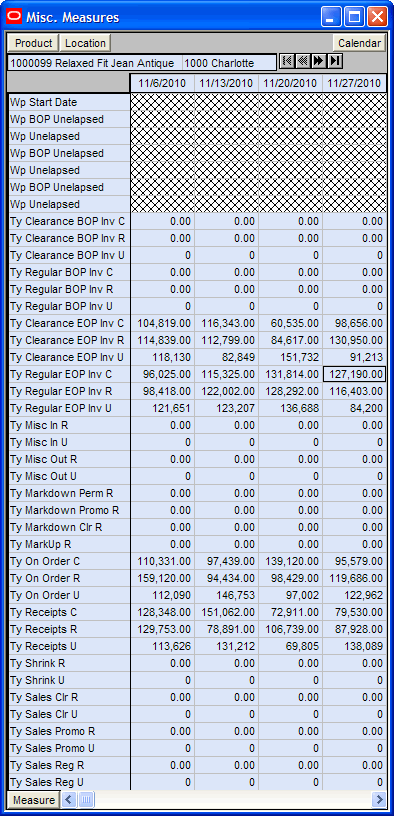The width and height of the screenshot is (394, 816).
Task: Click cell value 151,732
Action: (x=290, y=358)
